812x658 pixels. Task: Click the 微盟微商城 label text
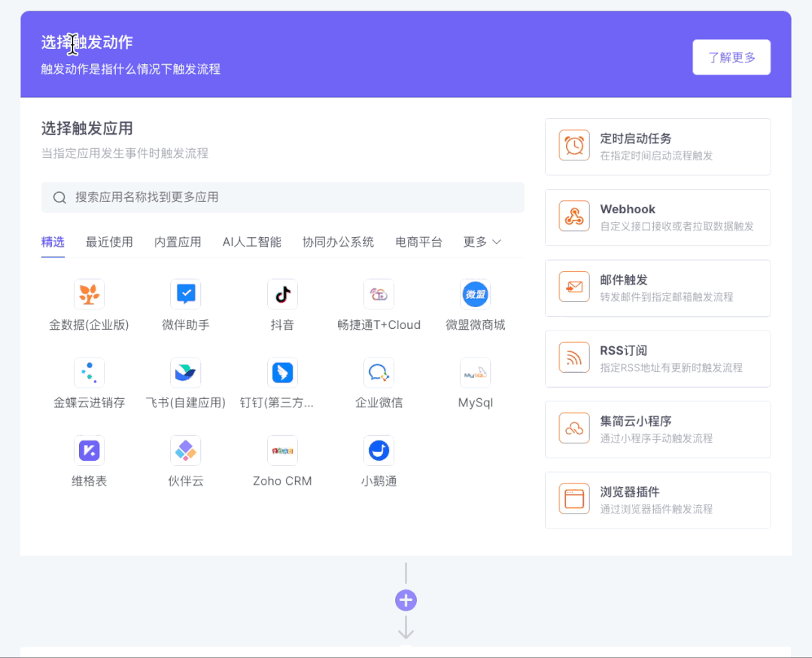[x=476, y=324]
